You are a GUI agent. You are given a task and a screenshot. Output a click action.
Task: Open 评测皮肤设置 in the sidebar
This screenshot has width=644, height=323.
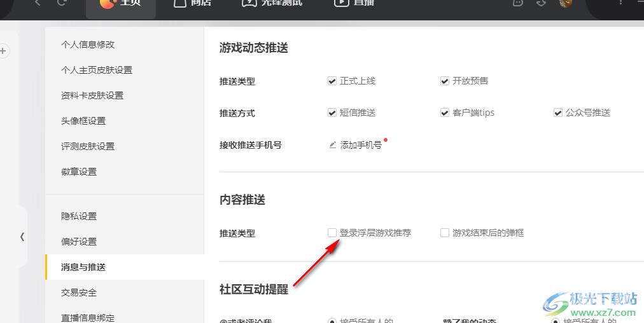[88, 146]
